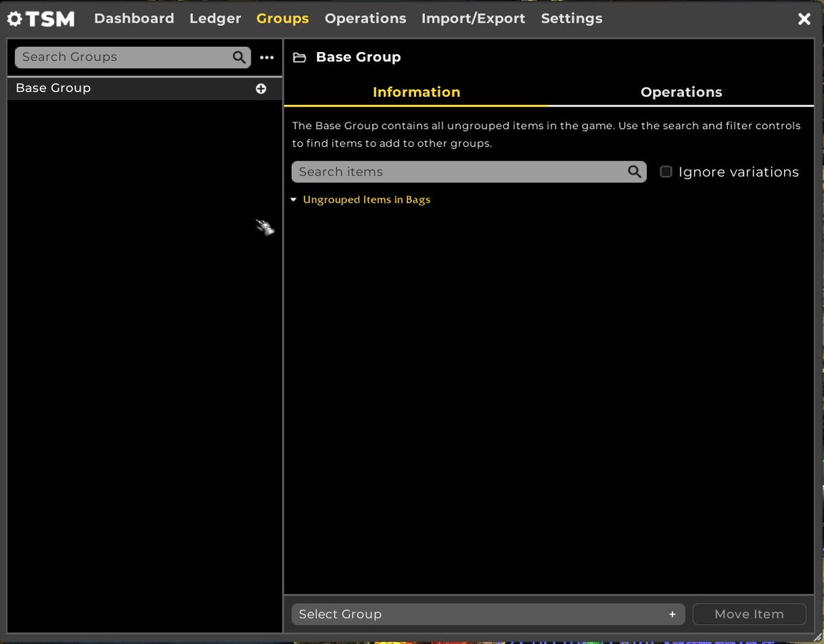
Task: Open the Select Group dropdown
Action: pos(488,614)
